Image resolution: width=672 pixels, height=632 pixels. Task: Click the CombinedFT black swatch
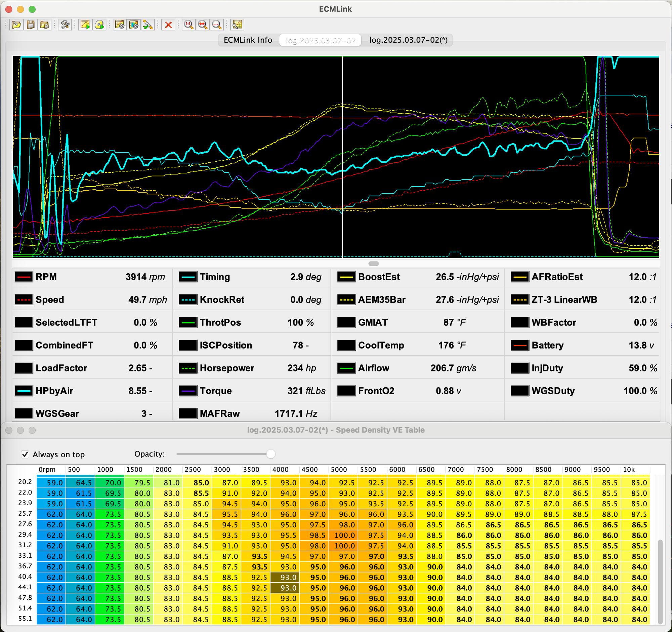24,345
